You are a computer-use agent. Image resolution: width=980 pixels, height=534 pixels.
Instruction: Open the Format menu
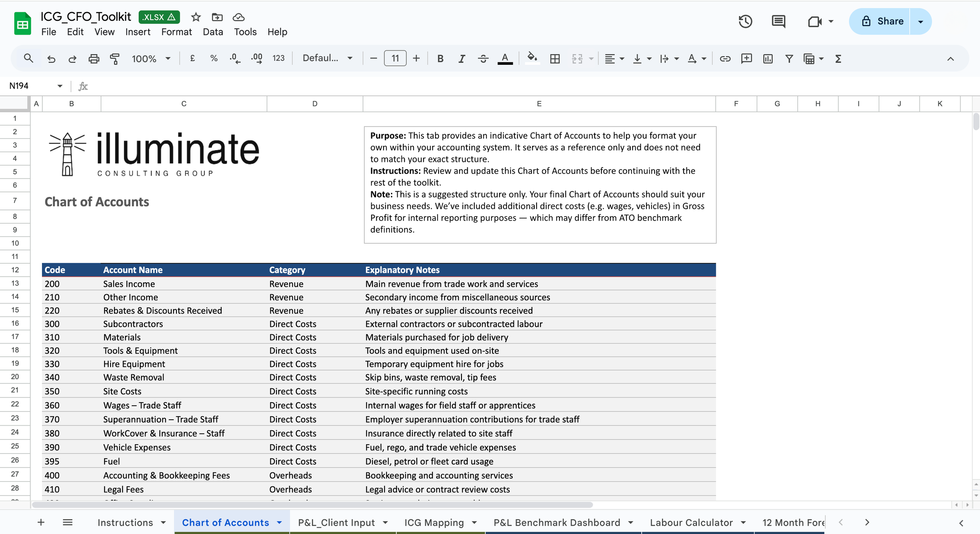click(x=176, y=32)
